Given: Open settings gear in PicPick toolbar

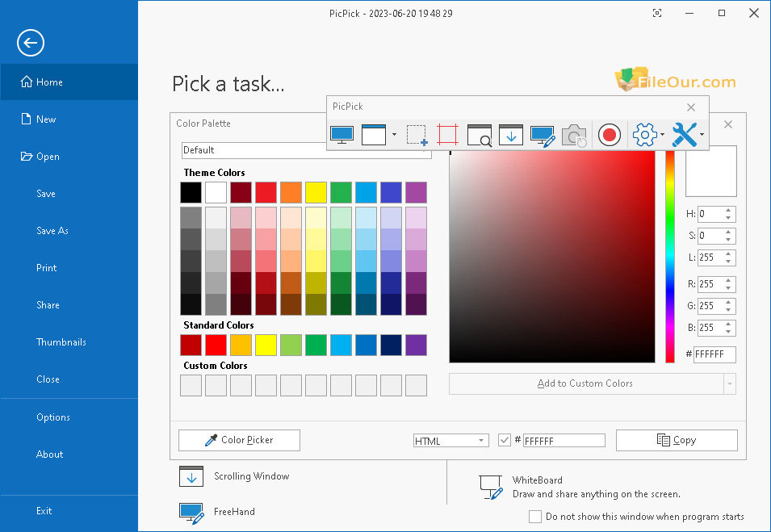Looking at the screenshot, I should pyautogui.click(x=644, y=135).
